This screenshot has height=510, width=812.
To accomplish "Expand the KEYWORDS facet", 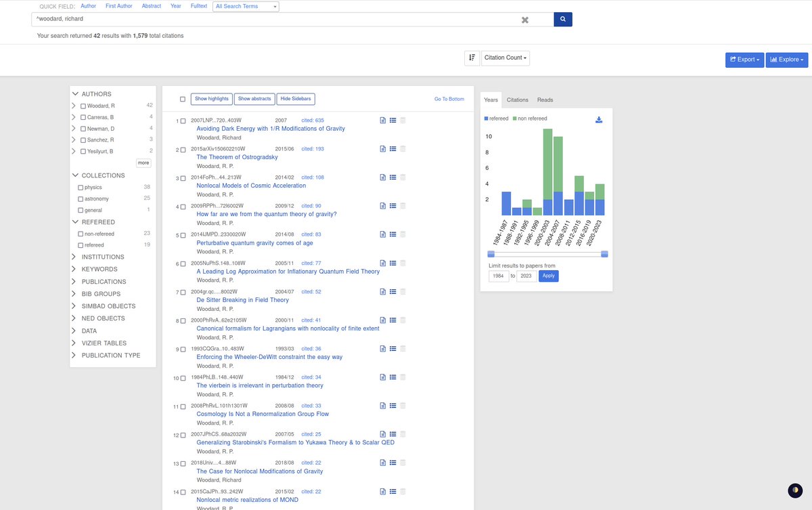I will tap(74, 270).
